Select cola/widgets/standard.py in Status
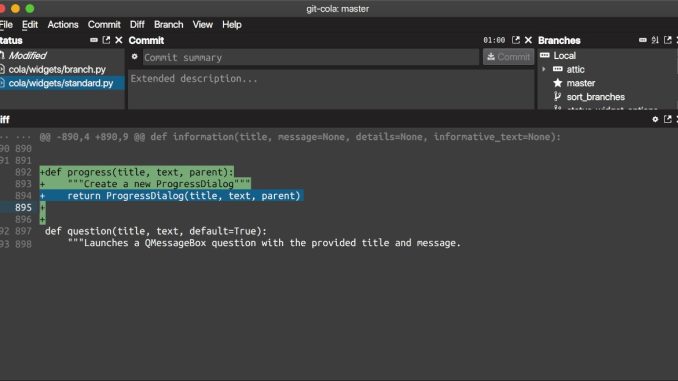Screen dimensions: 678x381 (x=62, y=83)
